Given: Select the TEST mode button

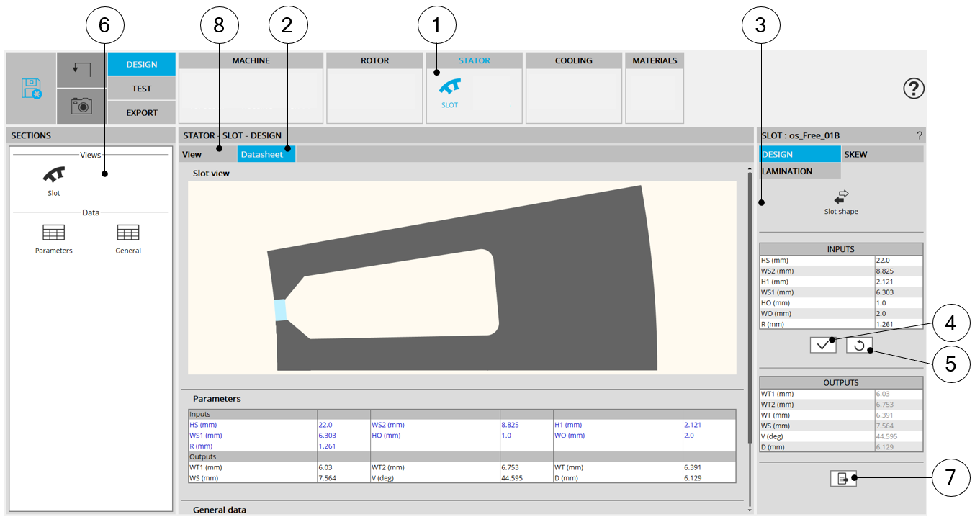Looking at the screenshot, I should 141,89.
